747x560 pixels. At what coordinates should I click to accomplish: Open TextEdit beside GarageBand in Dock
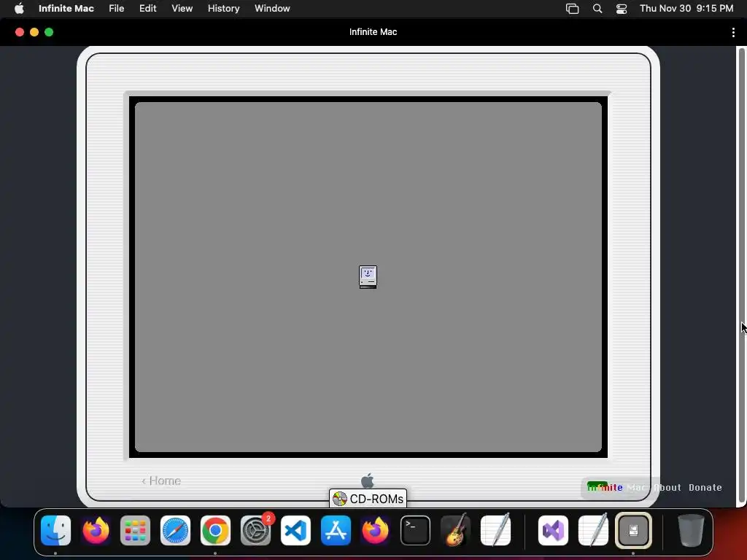tap(495, 530)
